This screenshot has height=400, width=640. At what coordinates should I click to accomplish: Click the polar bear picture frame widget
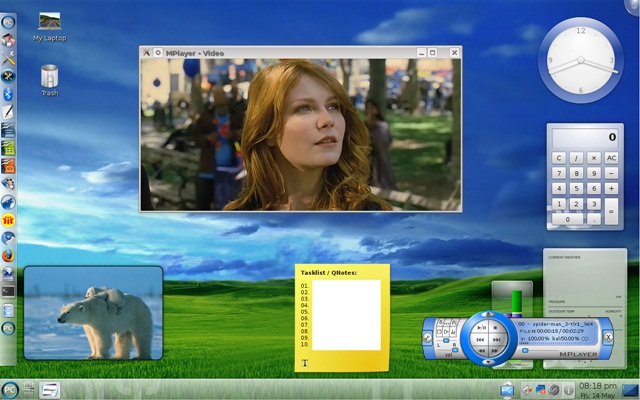93,313
